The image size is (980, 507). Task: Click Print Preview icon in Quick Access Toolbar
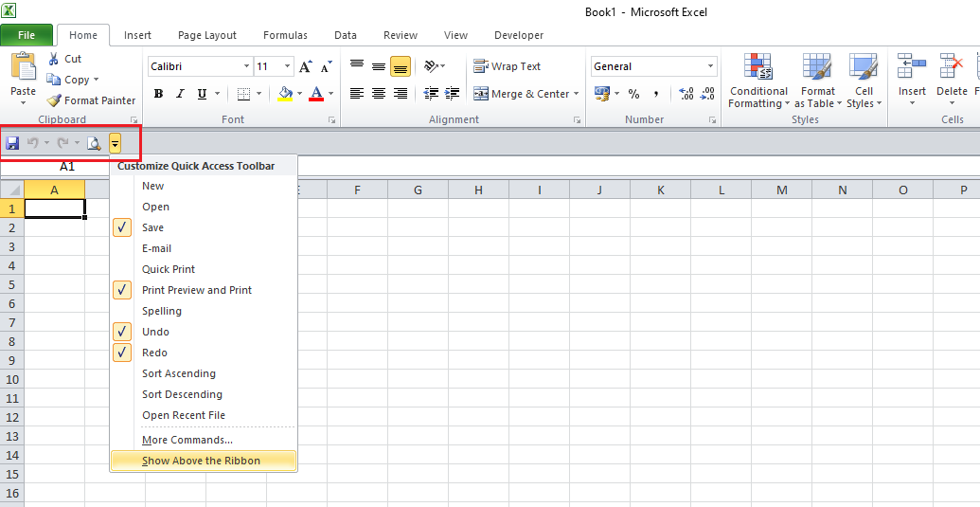(x=94, y=144)
